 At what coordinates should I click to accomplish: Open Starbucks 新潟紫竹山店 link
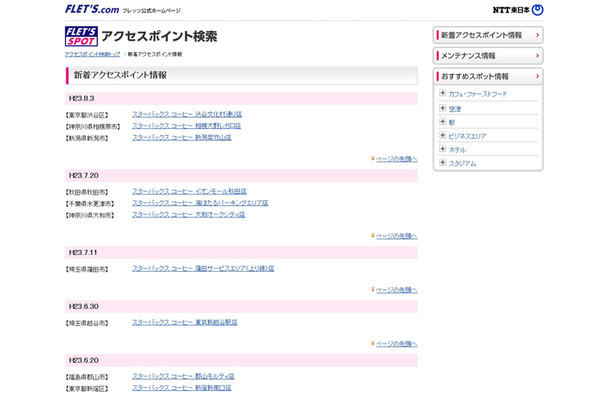(x=182, y=138)
